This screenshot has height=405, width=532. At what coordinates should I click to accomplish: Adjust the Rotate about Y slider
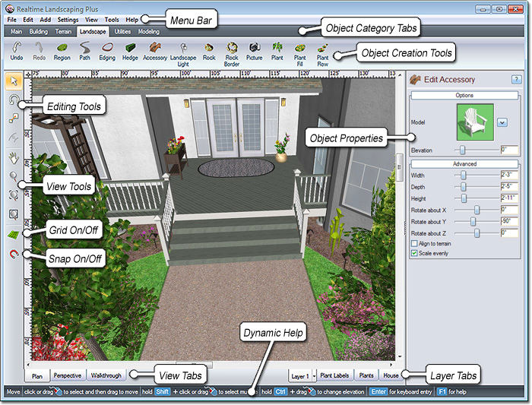473,221
